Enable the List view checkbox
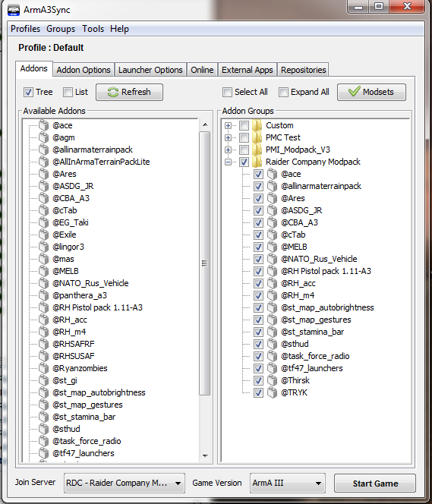 [68, 93]
